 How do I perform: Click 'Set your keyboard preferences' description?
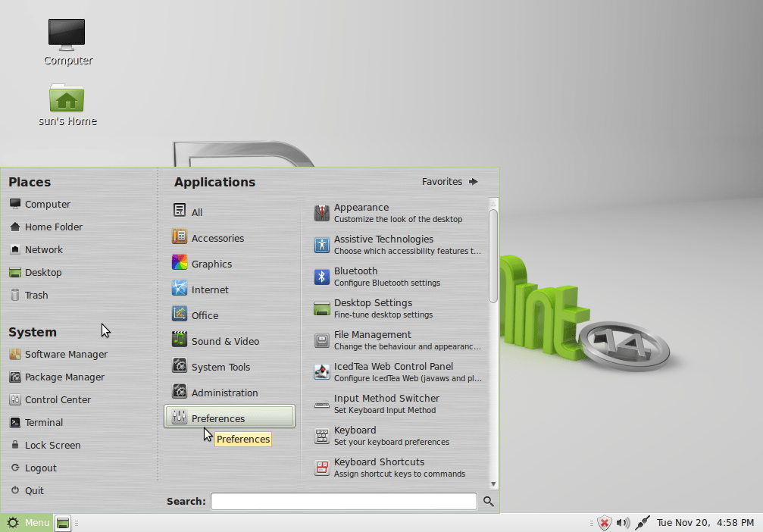point(391,442)
